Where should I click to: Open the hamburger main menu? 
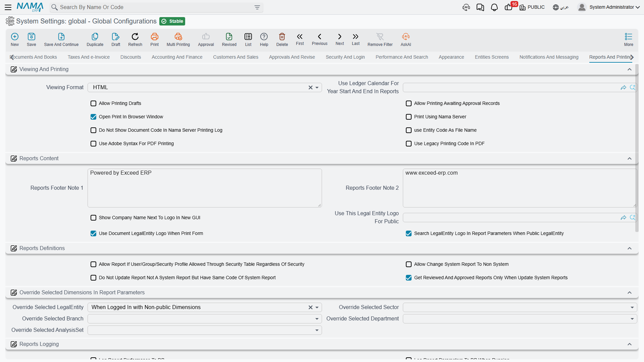coord(8,7)
